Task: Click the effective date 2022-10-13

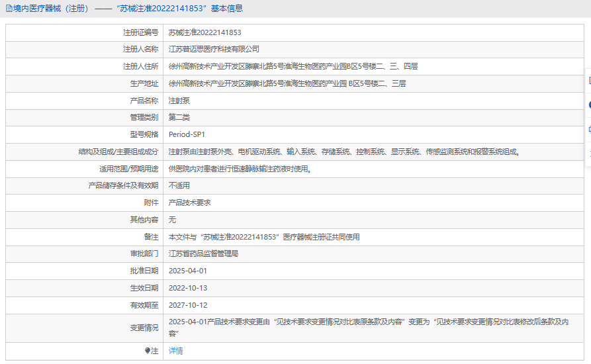Action: point(188,288)
